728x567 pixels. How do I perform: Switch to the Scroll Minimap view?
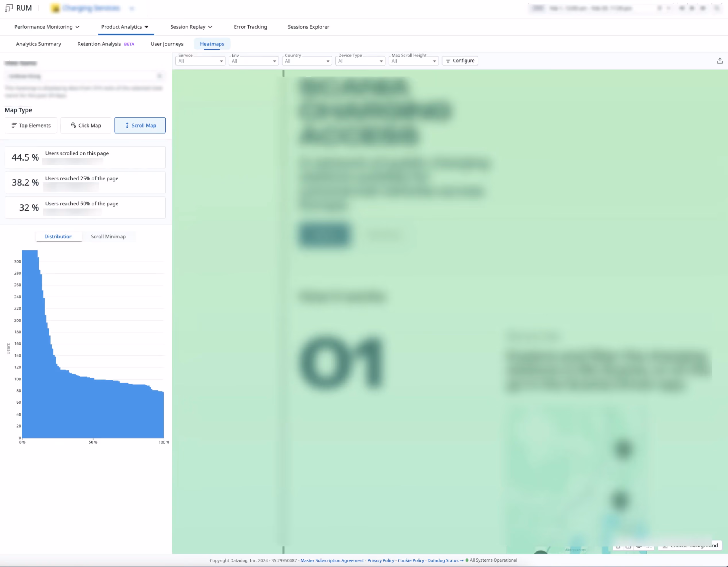tap(108, 237)
